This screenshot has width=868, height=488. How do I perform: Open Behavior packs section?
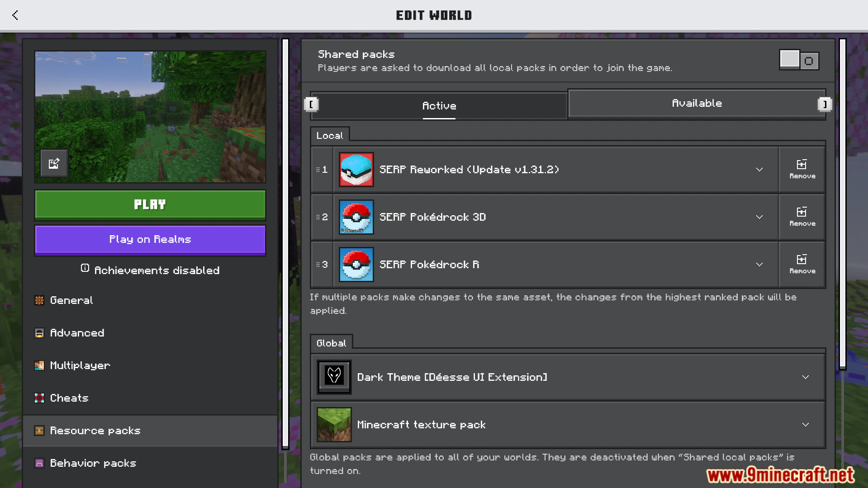point(150,463)
